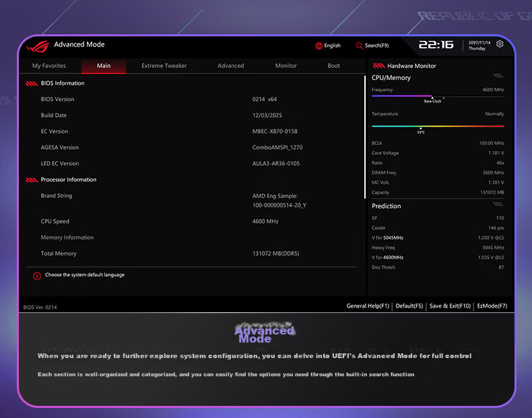Image resolution: width=532 pixels, height=418 pixels.
Task: Click Dos Thresh 87 entry
Action: pos(438,267)
